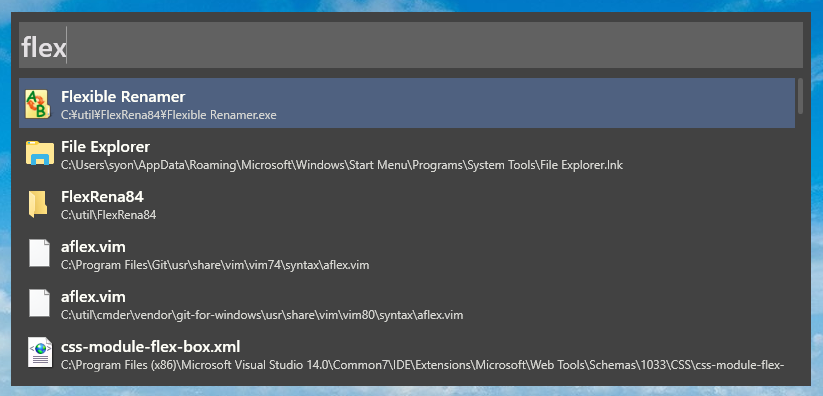Focus the search box containing "flex"

click(410, 46)
